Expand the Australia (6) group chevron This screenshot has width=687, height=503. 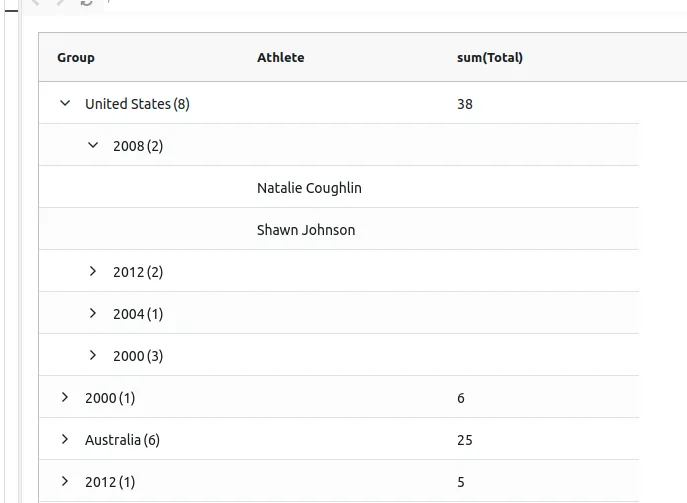tap(65, 439)
